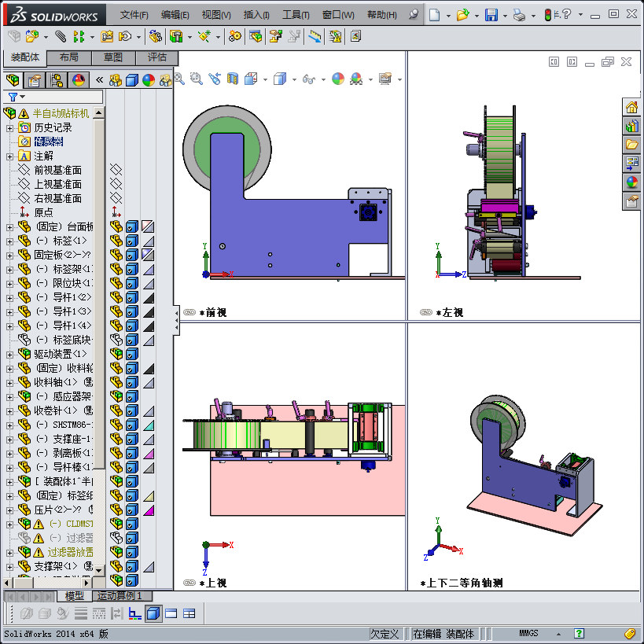Click the 模型 bottom tab

coord(74,595)
